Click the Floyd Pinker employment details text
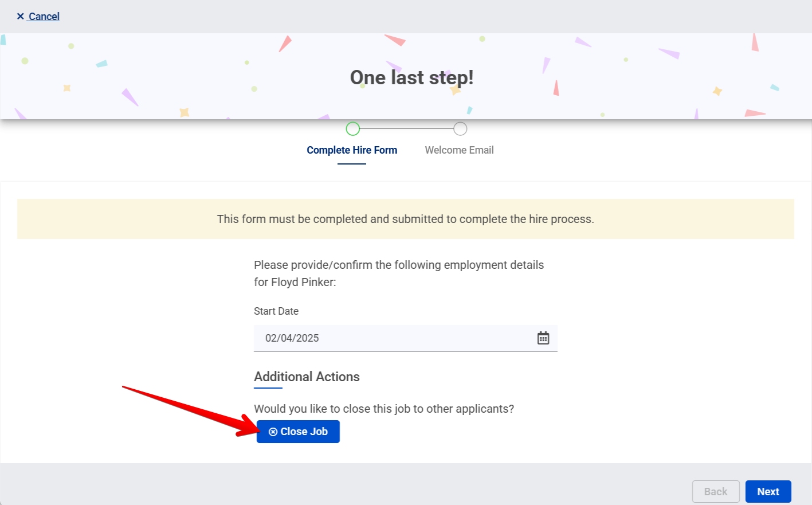812x505 pixels. [399, 273]
